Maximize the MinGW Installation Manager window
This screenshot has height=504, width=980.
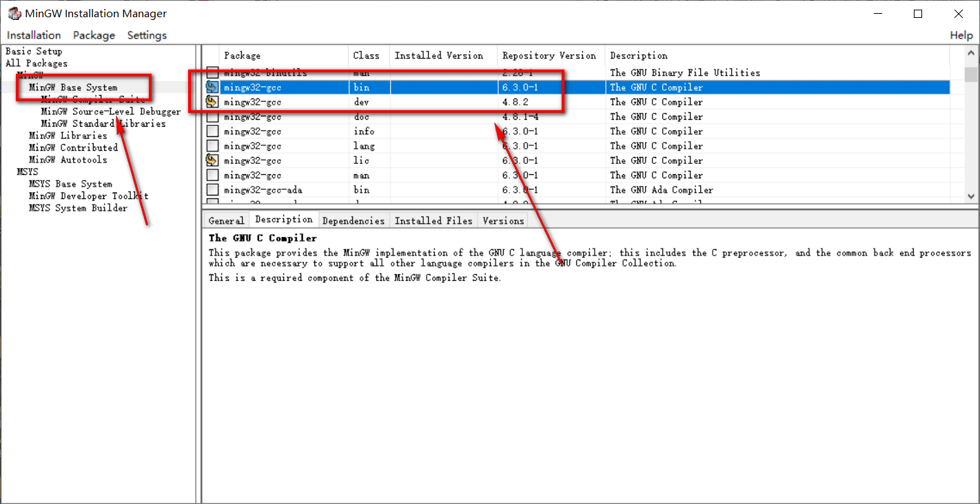(918, 14)
